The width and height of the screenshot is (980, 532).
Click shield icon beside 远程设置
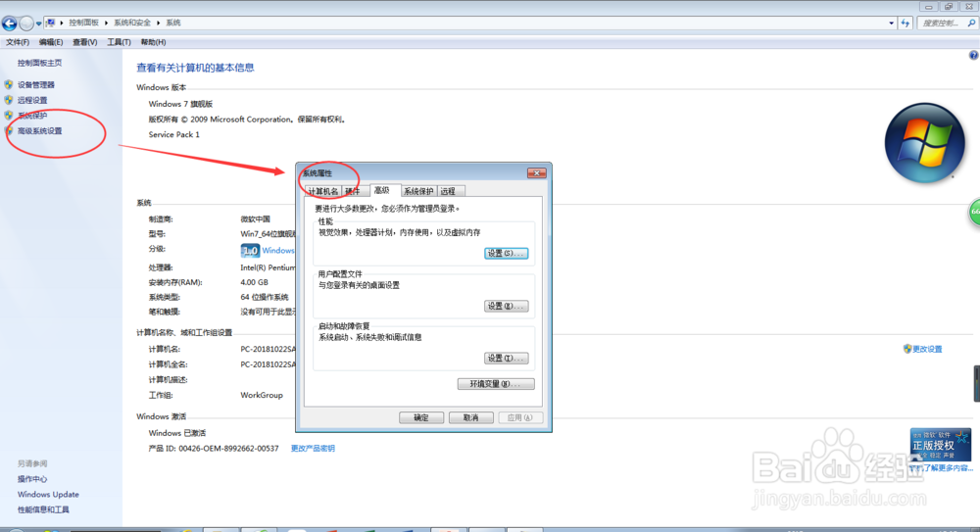click(x=9, y=100)
